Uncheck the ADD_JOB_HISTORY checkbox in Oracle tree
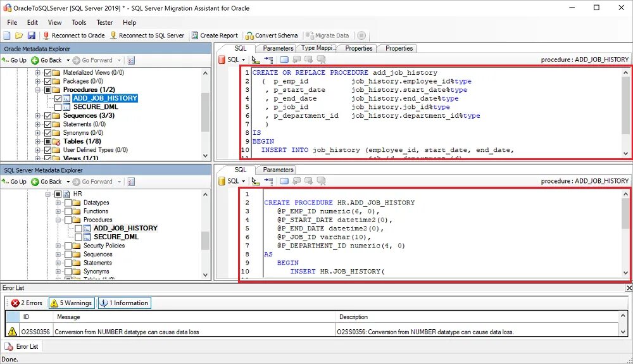 [x=58, y=99]
